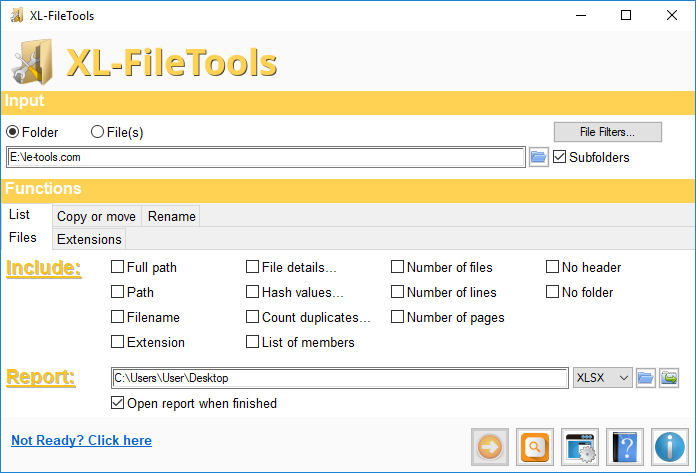The width and height of the screenshot is (696, 473).
Task: Switch to the Copy or move tab
Action: [97, 216]
